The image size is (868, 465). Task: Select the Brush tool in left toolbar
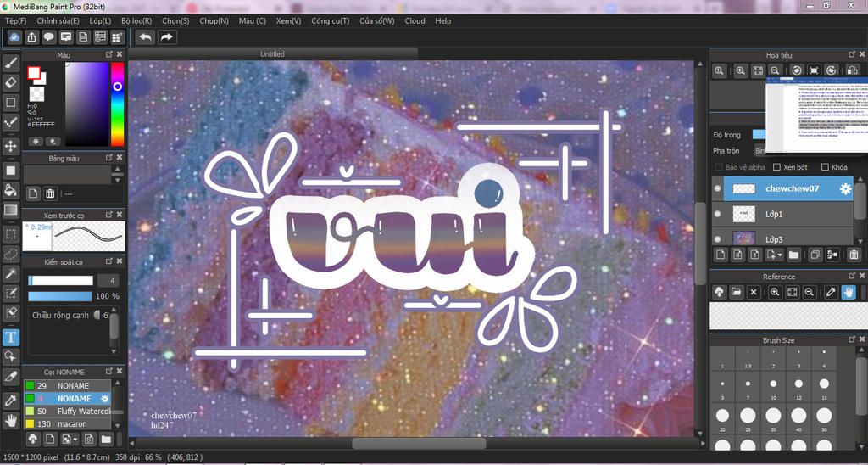tap(10, 63)
